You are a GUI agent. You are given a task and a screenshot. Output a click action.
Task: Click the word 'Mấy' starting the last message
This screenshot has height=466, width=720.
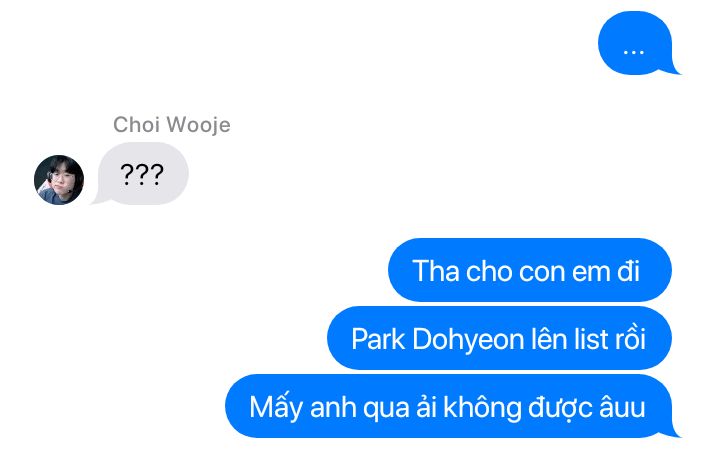[276, 408]
